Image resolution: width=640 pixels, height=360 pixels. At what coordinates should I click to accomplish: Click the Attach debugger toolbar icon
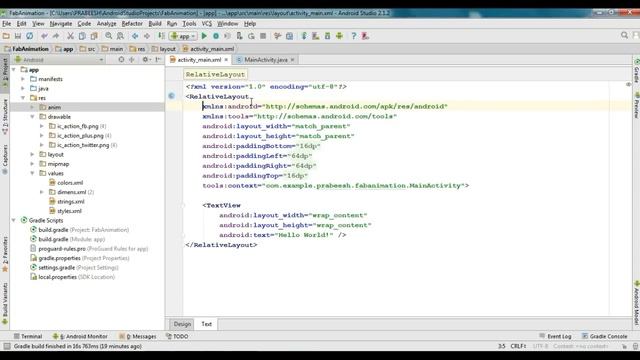point(240,36)
